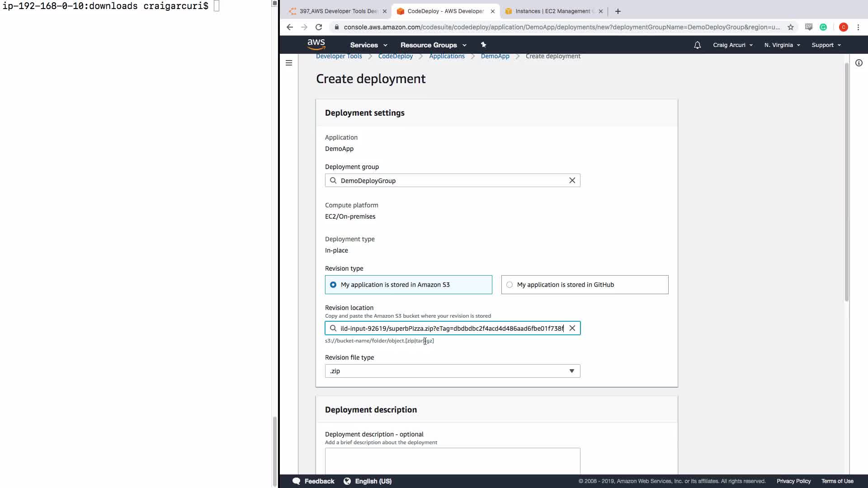Click the pin shortcut icon in navbar
The width and height of the screenshot is (868, 488).
483,45
